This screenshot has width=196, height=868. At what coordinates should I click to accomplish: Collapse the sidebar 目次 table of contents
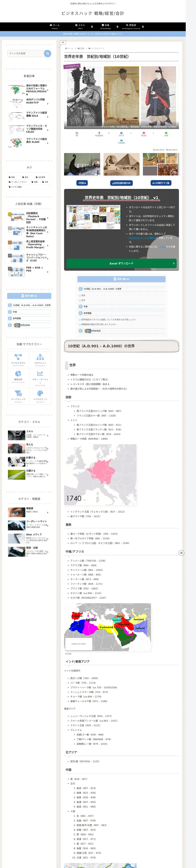tap(29, 296)
